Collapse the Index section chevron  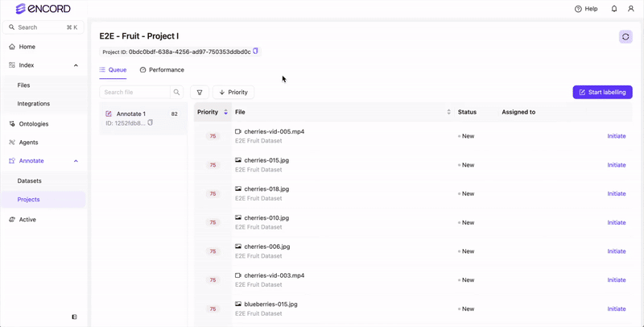coord(76,65)
